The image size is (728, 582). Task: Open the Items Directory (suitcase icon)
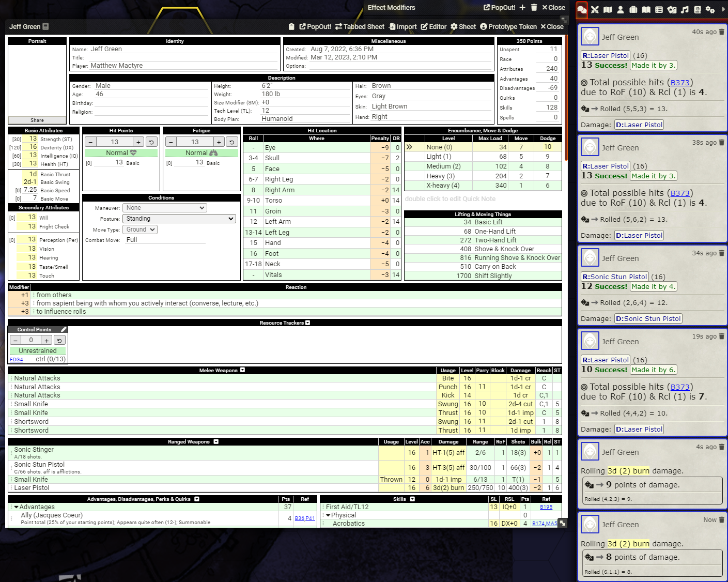632,9
